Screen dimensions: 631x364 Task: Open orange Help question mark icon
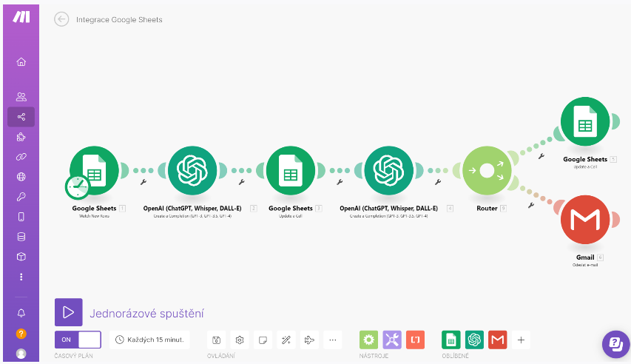coord(21,334)
